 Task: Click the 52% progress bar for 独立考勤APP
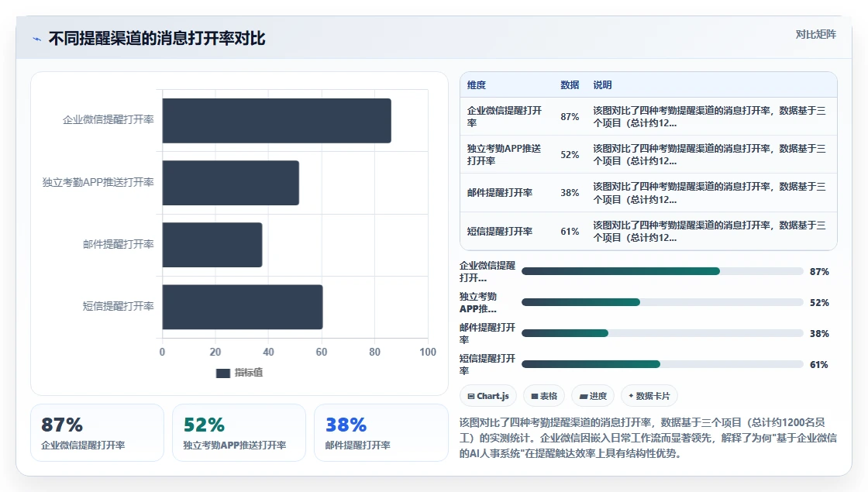tap(662, 302)
